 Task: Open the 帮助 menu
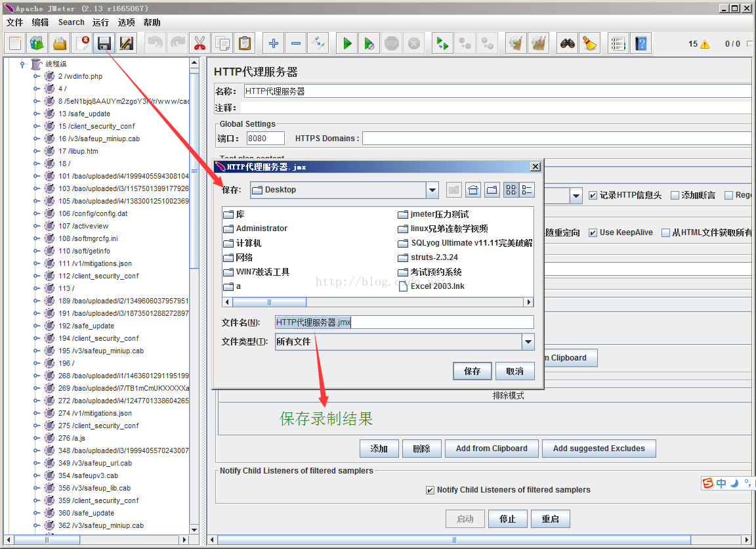[152, 22]
